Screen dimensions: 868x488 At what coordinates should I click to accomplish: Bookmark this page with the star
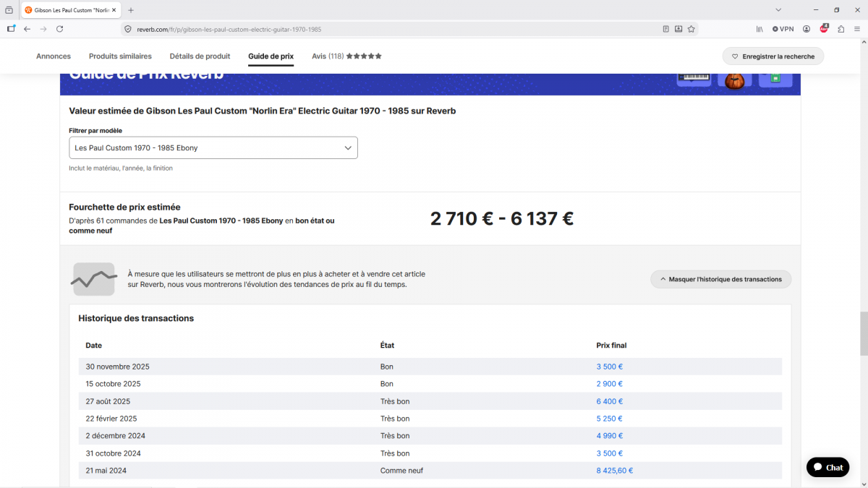(691, 29)
